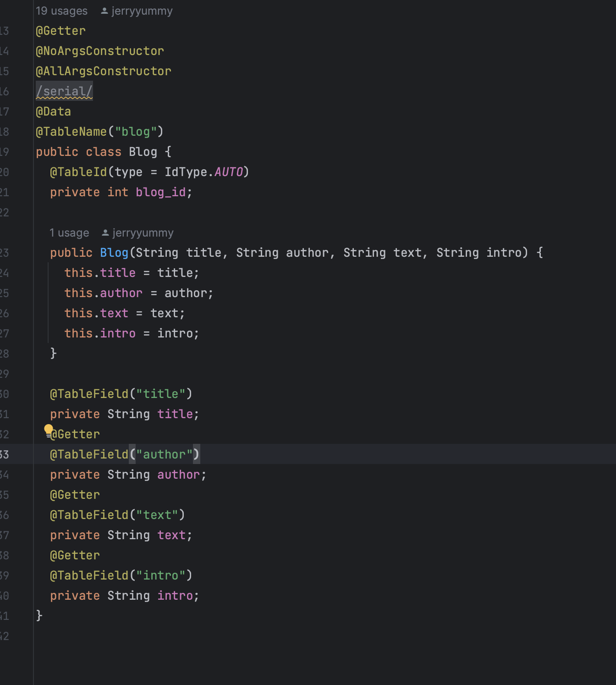Open the "1 usage" hint above the constructor
Viewport: 616px width, 685px height.
(69, 233)
